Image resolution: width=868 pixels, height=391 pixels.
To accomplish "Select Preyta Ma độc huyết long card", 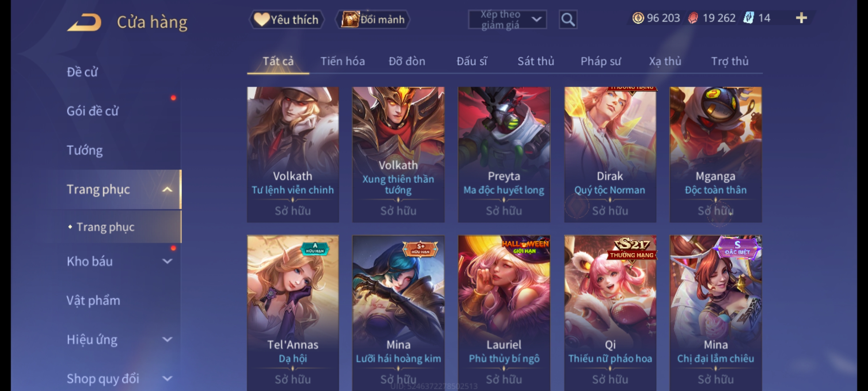I will 504,155.
